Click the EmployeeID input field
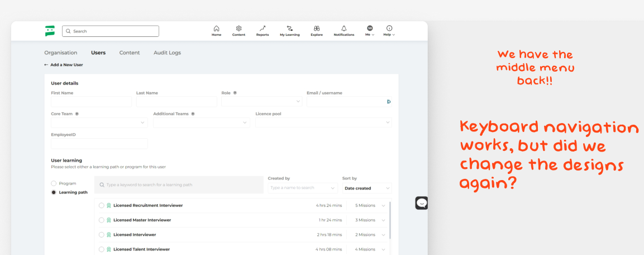The width and height of the screenshot is (644, 255). click(99, 144)
